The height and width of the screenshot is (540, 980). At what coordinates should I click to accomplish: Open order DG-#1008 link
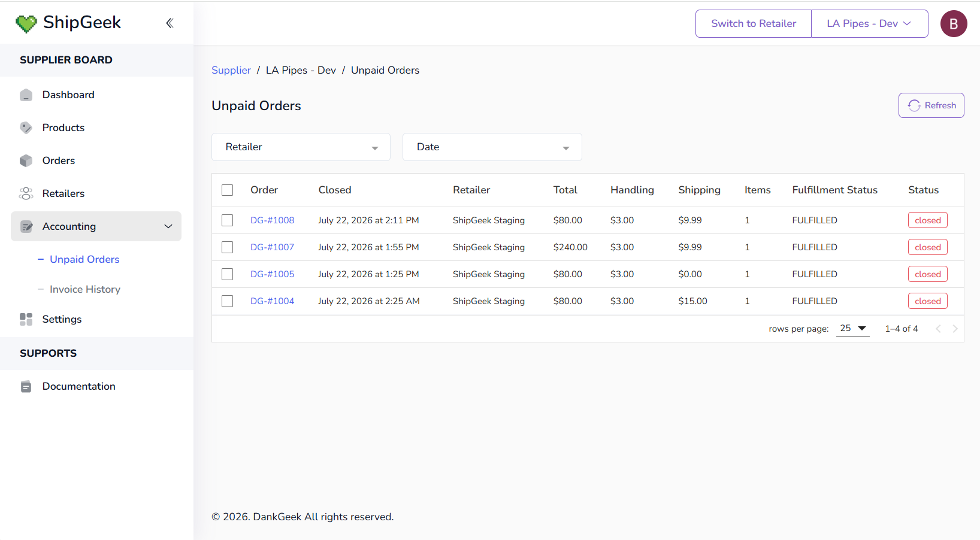pos(273,220)
